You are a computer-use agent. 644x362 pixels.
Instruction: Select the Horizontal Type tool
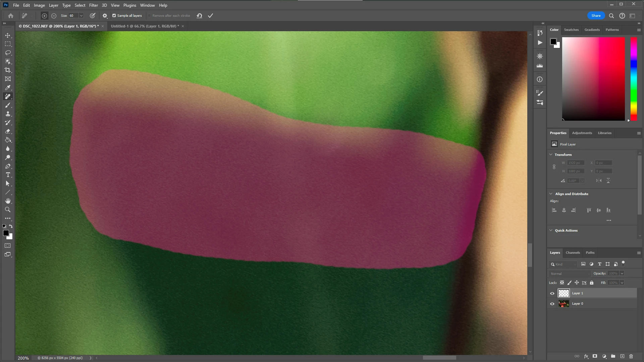tap(8, 175)
